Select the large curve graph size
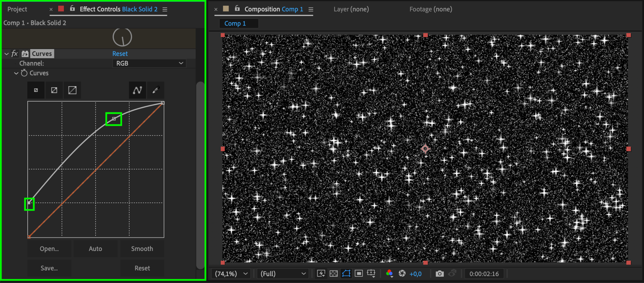 coord(72,90)
